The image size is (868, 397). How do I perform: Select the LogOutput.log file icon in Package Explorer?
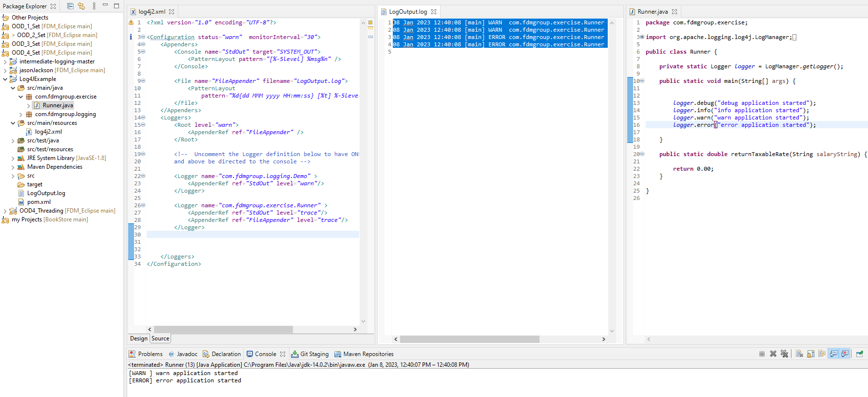point(21,193)
